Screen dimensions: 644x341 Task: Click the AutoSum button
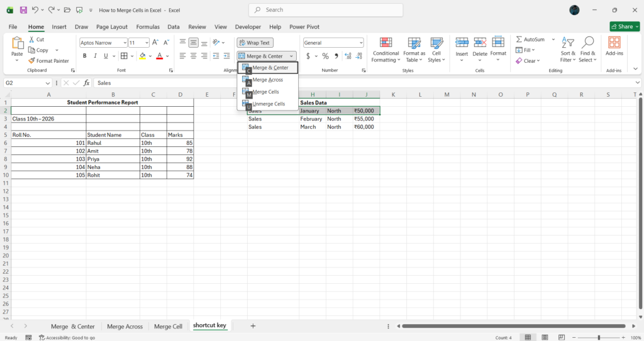(530, 40)
